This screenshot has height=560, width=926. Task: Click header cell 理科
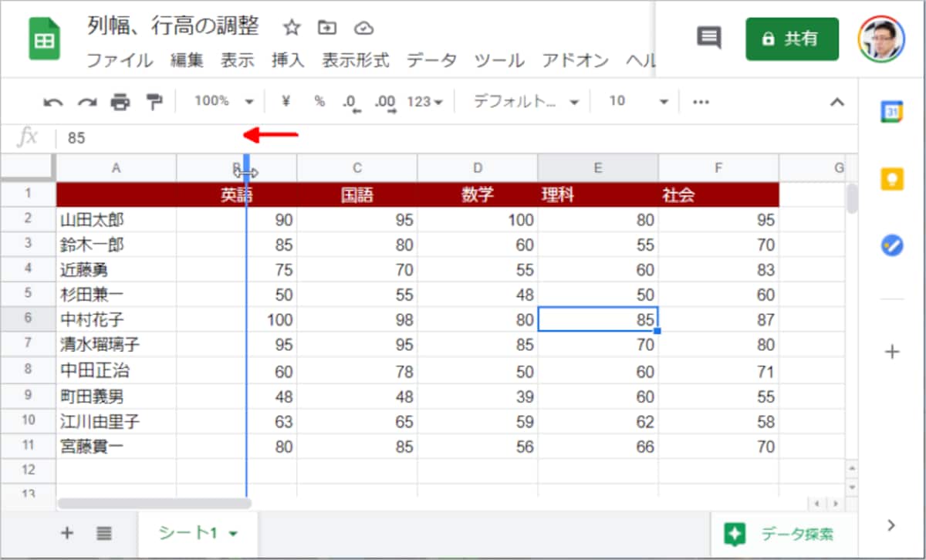click(x=598, y=195)
